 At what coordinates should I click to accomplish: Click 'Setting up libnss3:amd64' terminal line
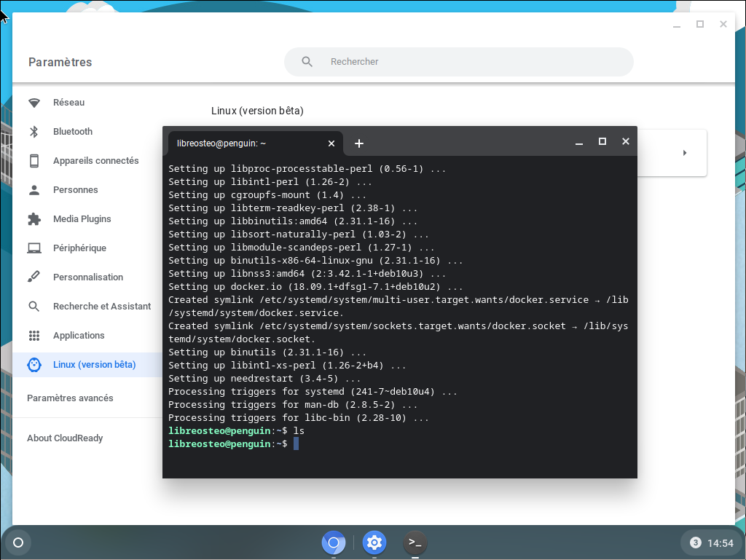click(x=307, y=273)
